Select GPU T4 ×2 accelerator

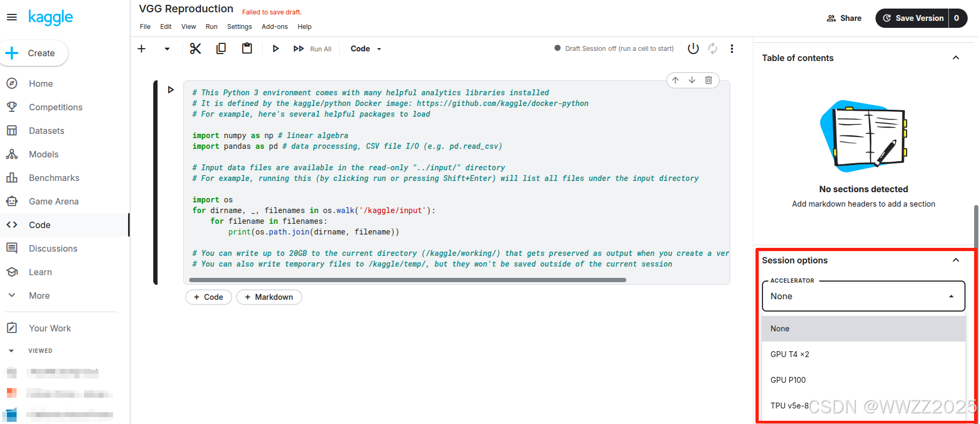(x=864, y=354)
